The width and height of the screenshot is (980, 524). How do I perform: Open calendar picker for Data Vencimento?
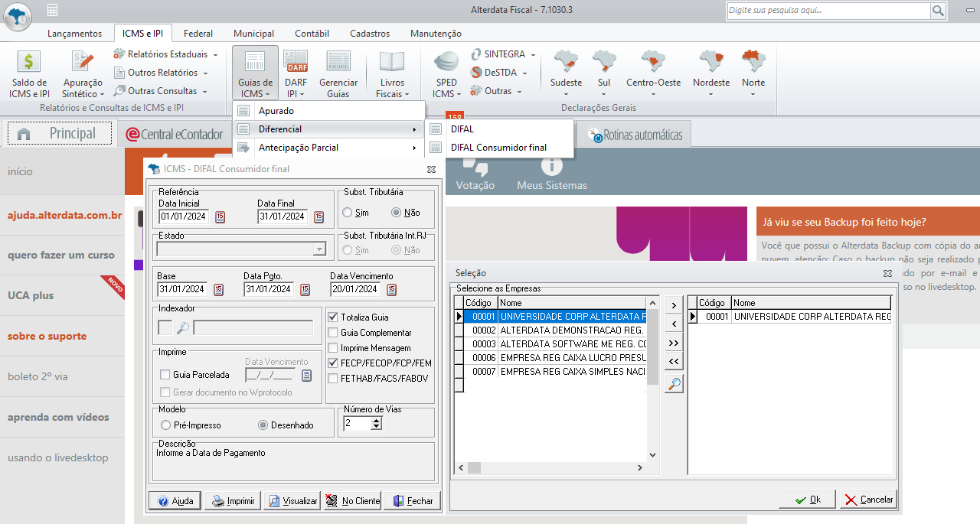(391, 289)
